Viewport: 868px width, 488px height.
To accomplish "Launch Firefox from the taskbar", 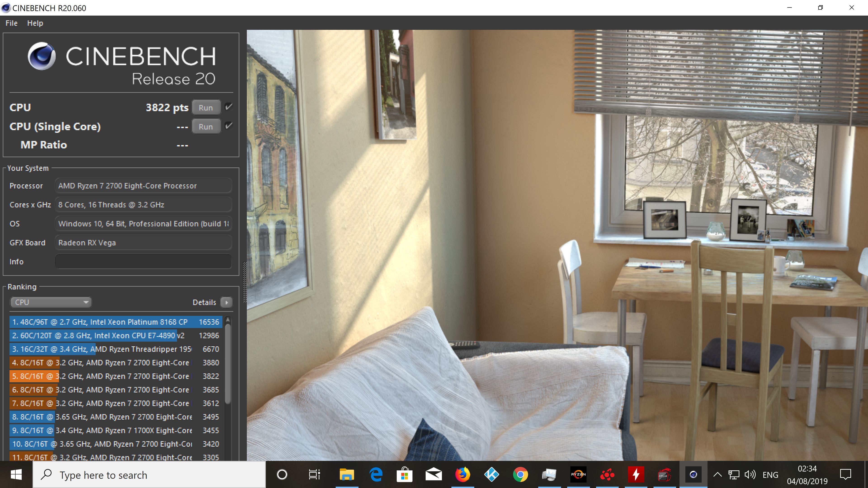I will (463, 474).
